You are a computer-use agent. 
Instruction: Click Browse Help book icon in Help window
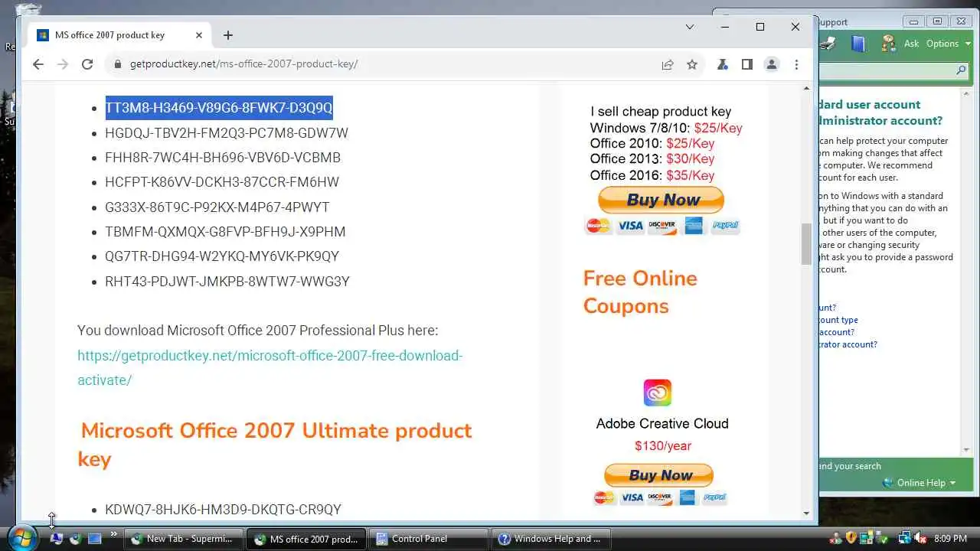coord(858,44)
